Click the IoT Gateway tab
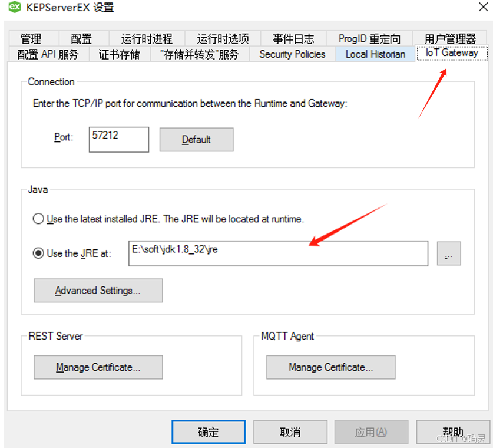This screenshot has height=448, width=493. tap(452, 52)
